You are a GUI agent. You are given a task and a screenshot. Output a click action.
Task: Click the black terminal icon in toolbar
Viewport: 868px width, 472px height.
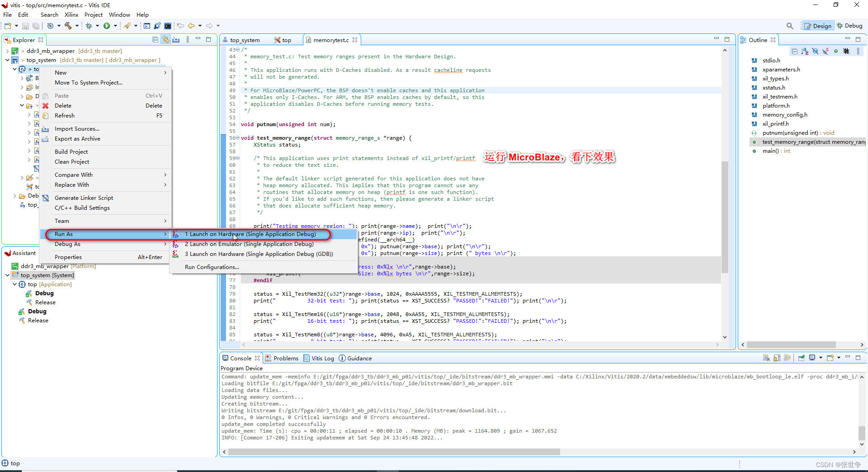[x=168, y=26]
